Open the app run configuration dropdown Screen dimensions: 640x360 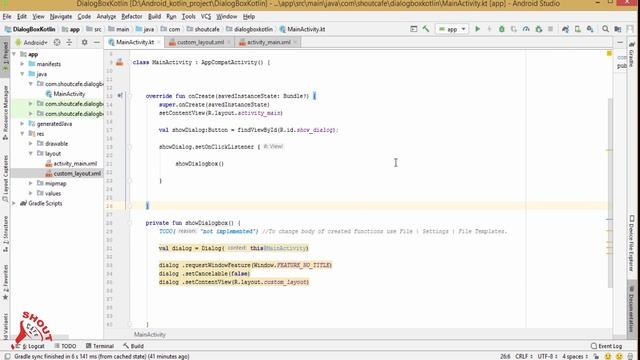452,29
